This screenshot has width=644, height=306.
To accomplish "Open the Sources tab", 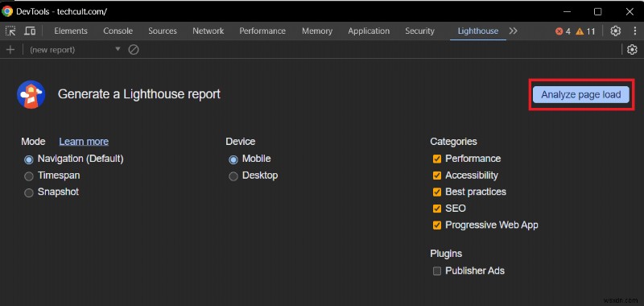I will point(163,31).
